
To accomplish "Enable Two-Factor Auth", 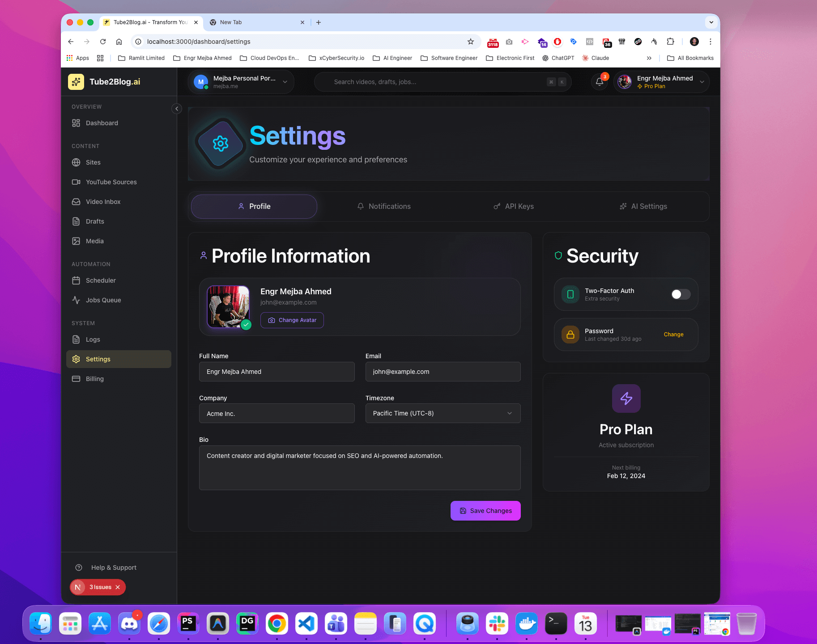I will point(680,294).
